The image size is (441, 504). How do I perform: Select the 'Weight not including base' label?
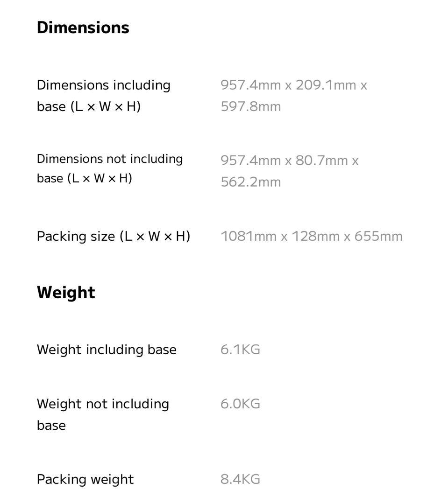pyautogui.click(x=103, y=414)
